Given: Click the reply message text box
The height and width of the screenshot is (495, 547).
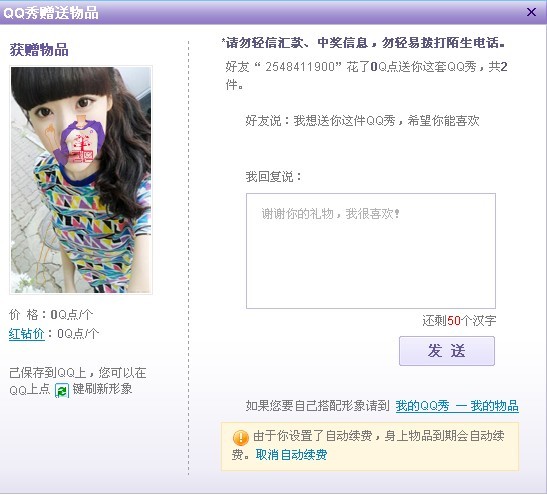Looking at the screenshot, I should (371, 251).
